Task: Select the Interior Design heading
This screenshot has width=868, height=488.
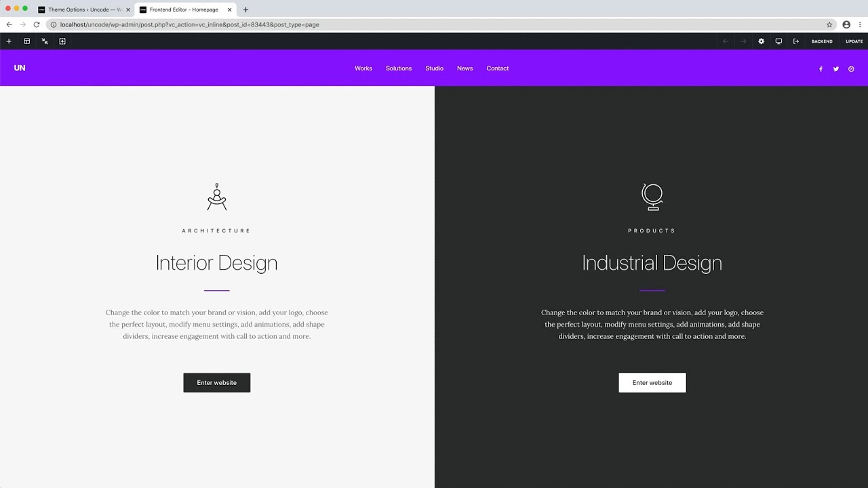Action: (217, 263)
